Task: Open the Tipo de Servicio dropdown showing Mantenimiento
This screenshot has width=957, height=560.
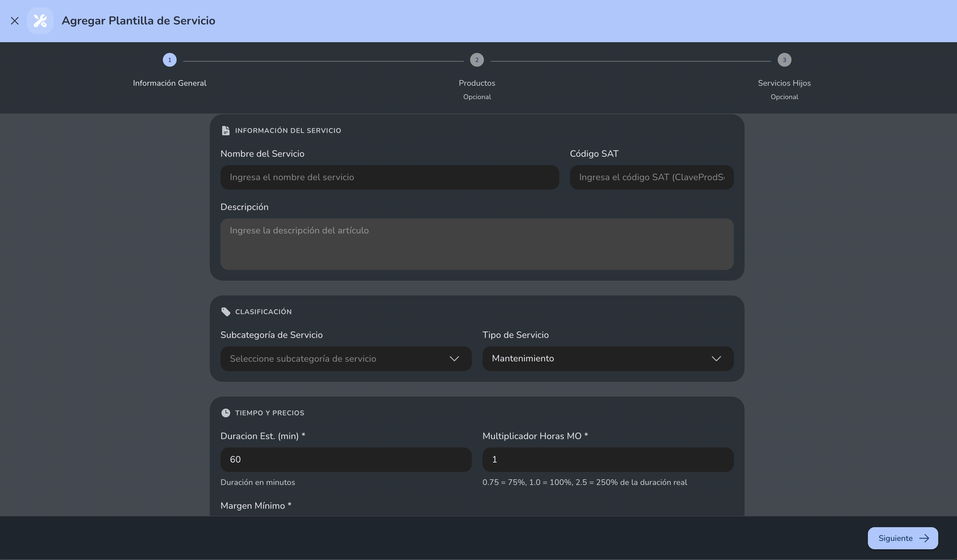Action: click(x=608, y=359)
